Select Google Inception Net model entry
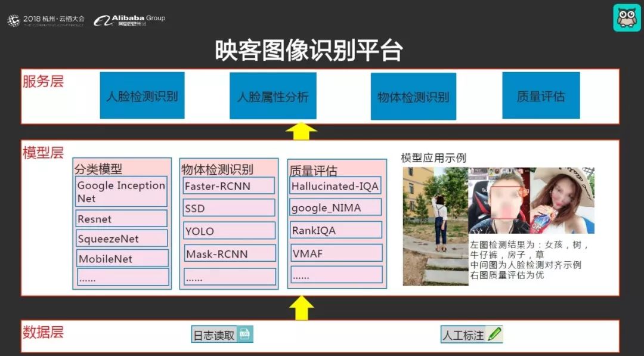Viewport: 644px width, 356px height. pyautogui.click(x=122, y=191)
